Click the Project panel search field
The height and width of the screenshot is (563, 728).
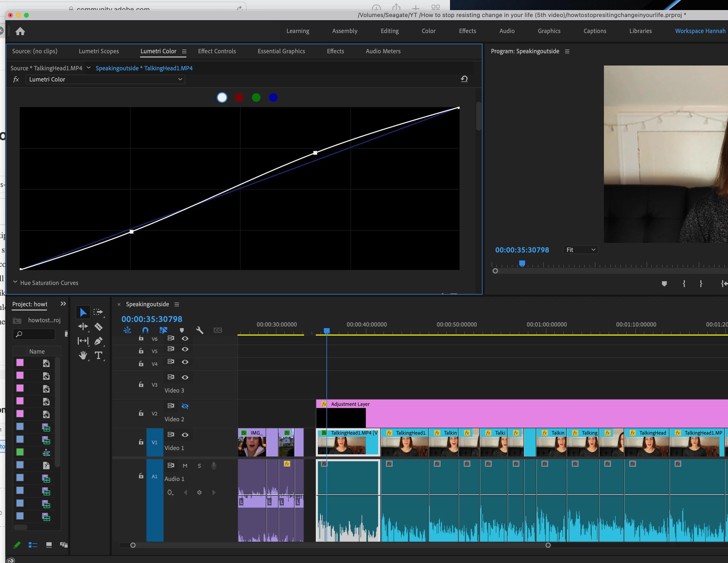[34, 334]
